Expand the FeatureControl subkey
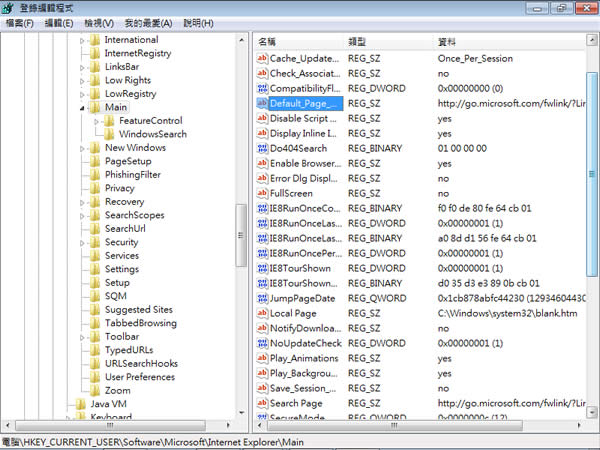Image resolution: width=600 pixels, height=450 pixels. [x=96, y=121]
